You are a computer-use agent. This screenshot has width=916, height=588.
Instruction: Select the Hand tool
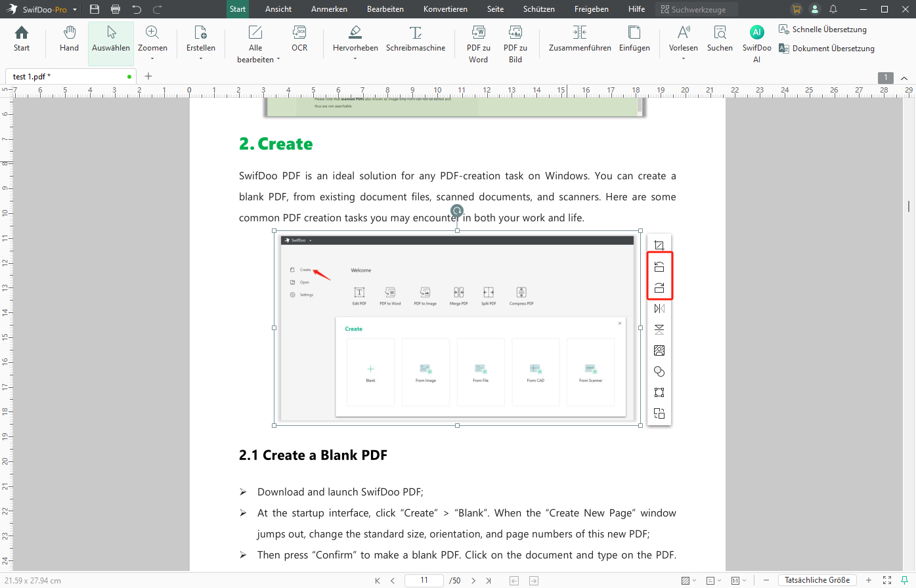(69, 39)
